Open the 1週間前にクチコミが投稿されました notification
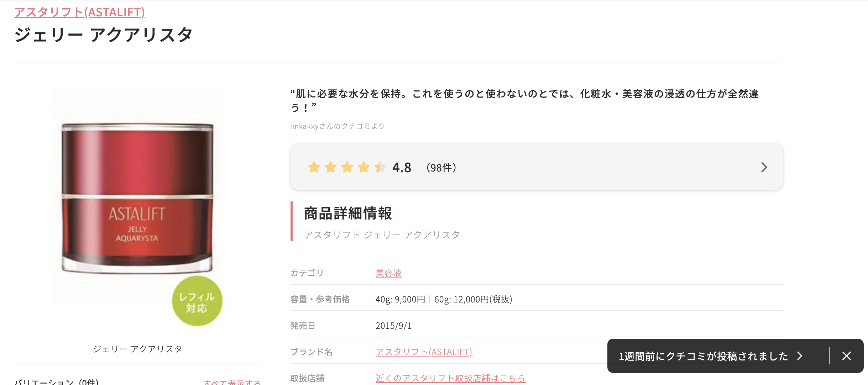 703,356
